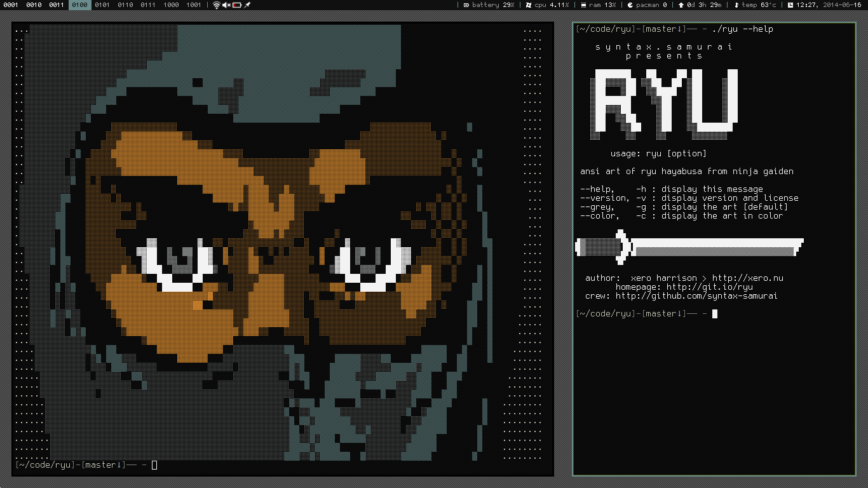Image resolution: width=868 pixels, height=488 pixels.
Task: Click the ./ryu --help command text
Action: 743,29
